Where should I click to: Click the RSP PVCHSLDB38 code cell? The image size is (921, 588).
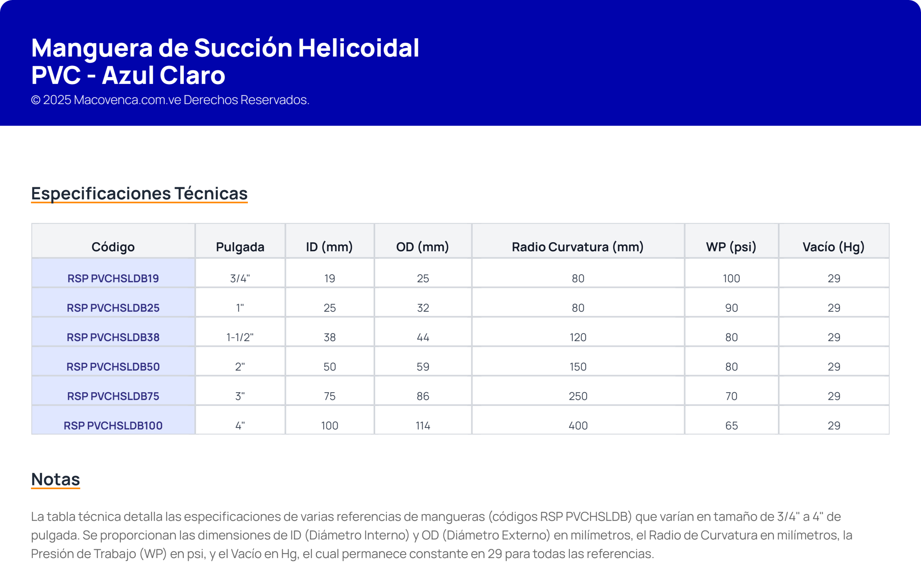pyautogui.click(x=113, y=337)
